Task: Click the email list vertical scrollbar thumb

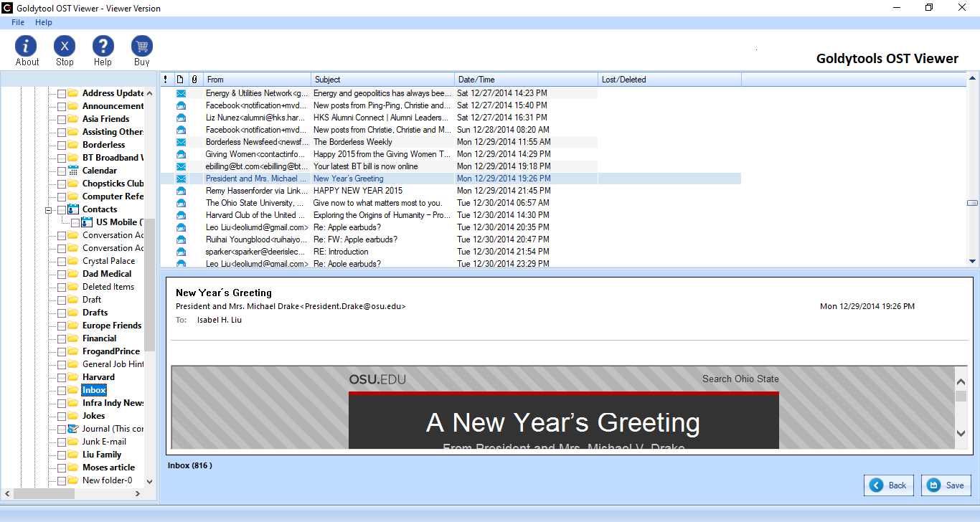Action: pyautogui.click(x=973, y=203)
